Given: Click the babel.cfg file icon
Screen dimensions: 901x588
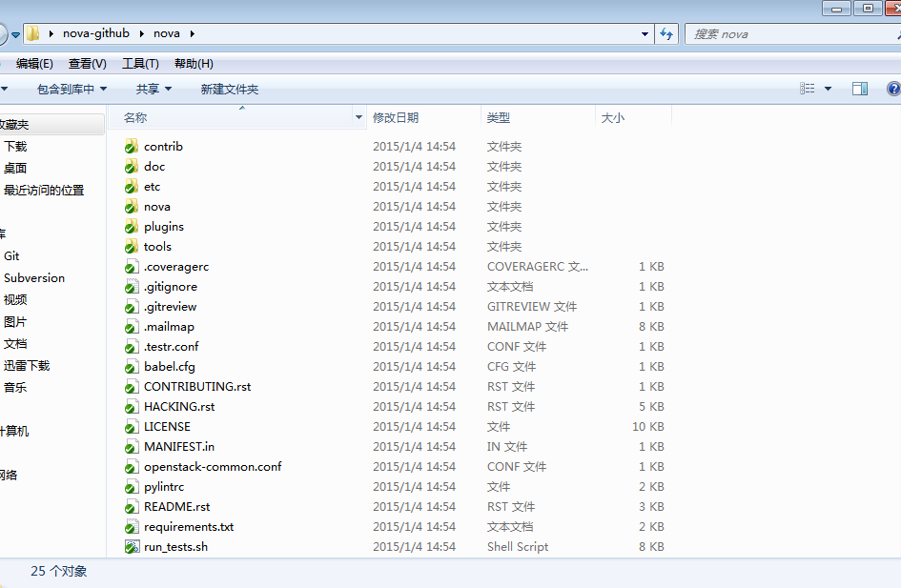Looking at the screenshot, I should pos(132,366).
